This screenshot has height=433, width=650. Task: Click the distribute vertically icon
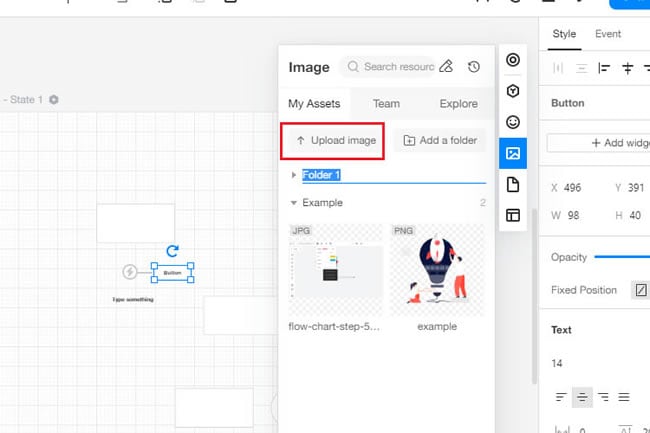coord(582,68)
